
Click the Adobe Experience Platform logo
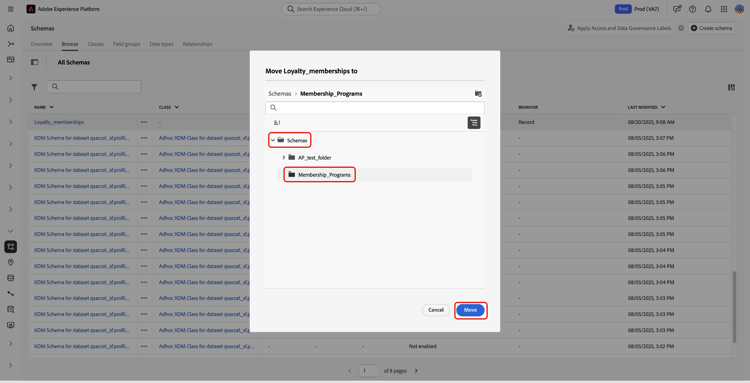[31, 9]
